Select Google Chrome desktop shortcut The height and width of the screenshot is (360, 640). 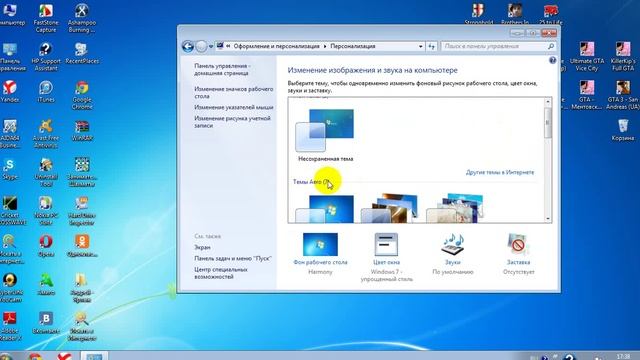82,95
